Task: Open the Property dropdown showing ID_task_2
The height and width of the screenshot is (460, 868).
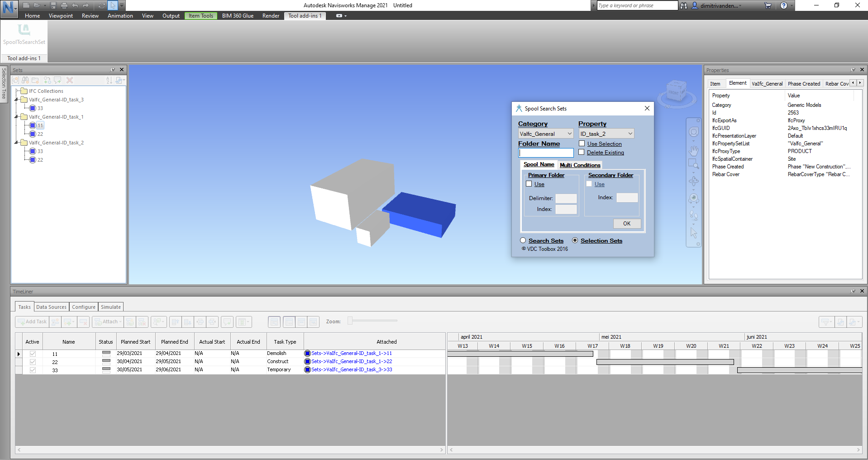Action: (x=606, y=133)
